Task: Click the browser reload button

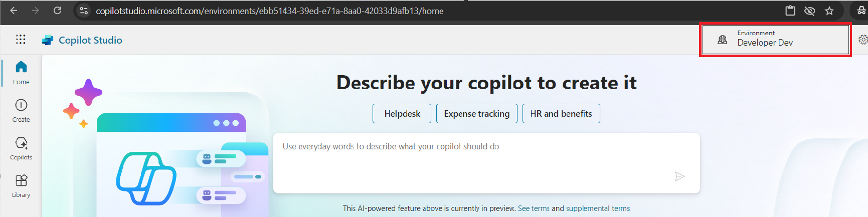Action: (58, 11)
